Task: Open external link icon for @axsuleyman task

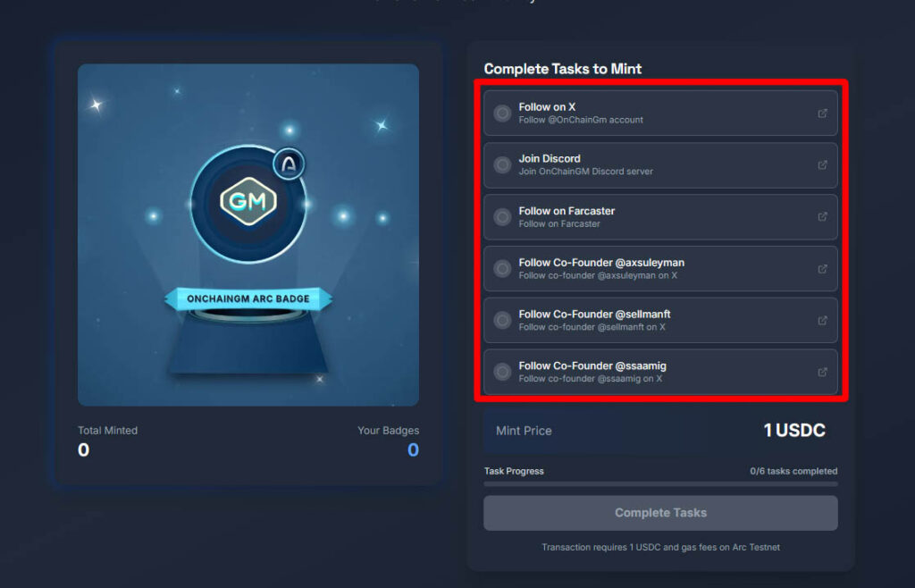Action: pyautogui.click(x=822, y=269)
